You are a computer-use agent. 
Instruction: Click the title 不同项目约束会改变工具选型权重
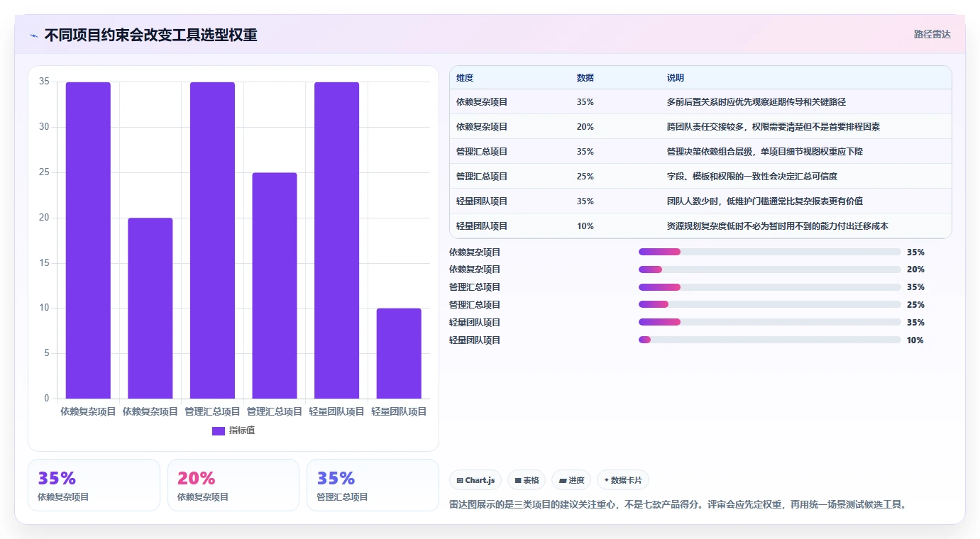(x=150, y=35)
